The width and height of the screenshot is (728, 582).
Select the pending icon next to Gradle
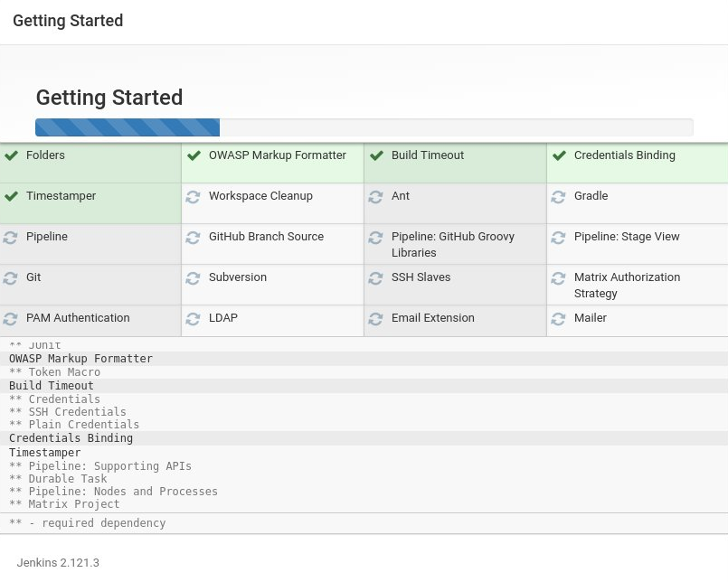point(558,197)
